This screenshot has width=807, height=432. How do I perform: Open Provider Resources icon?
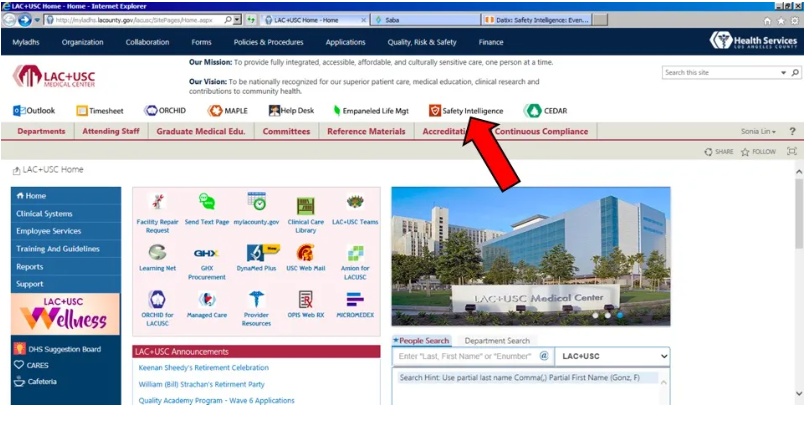(256, 299)
